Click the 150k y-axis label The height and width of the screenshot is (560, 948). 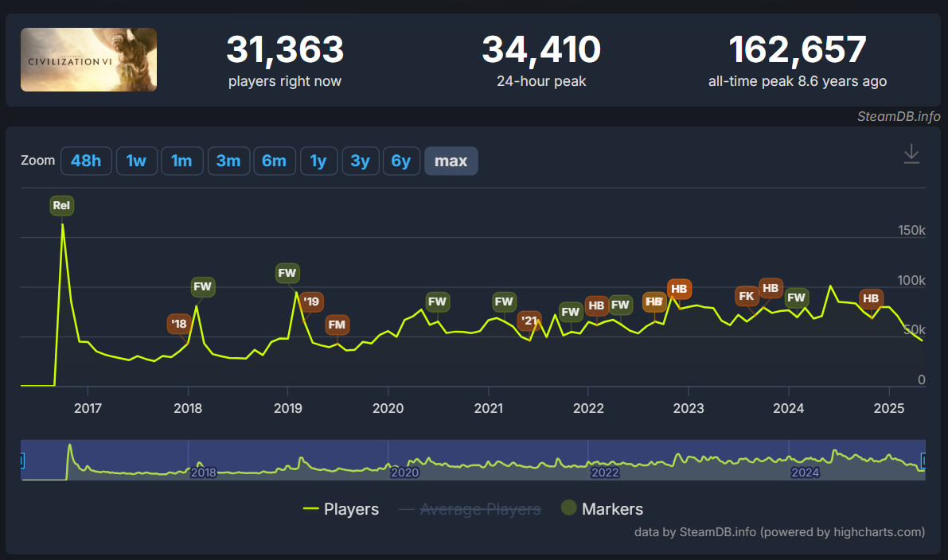(911, 230)
